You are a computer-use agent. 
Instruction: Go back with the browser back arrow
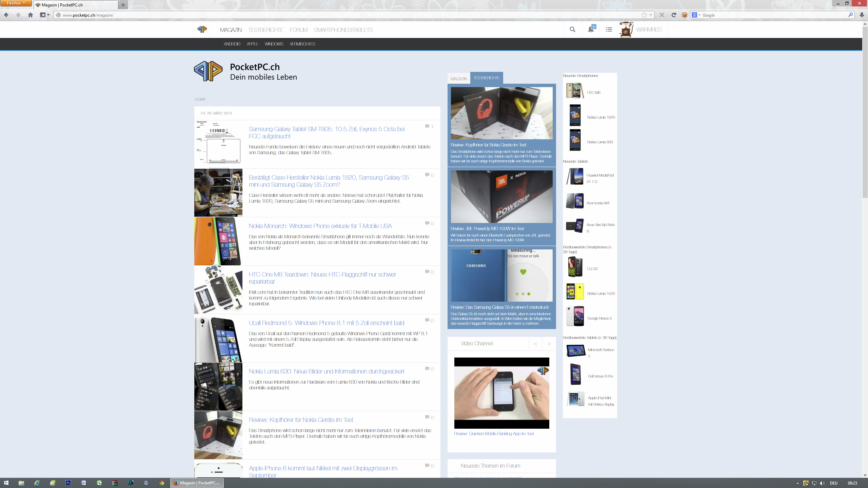pos(6,15)
